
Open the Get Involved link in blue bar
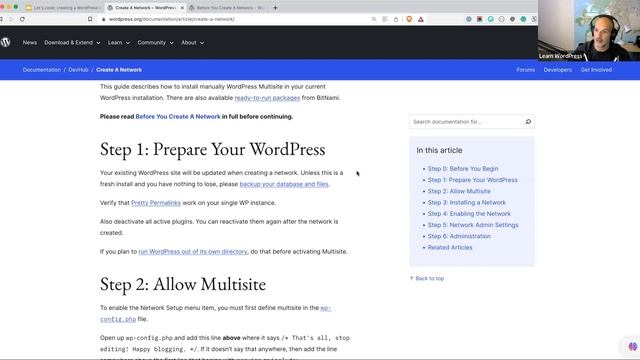point(596,70)
